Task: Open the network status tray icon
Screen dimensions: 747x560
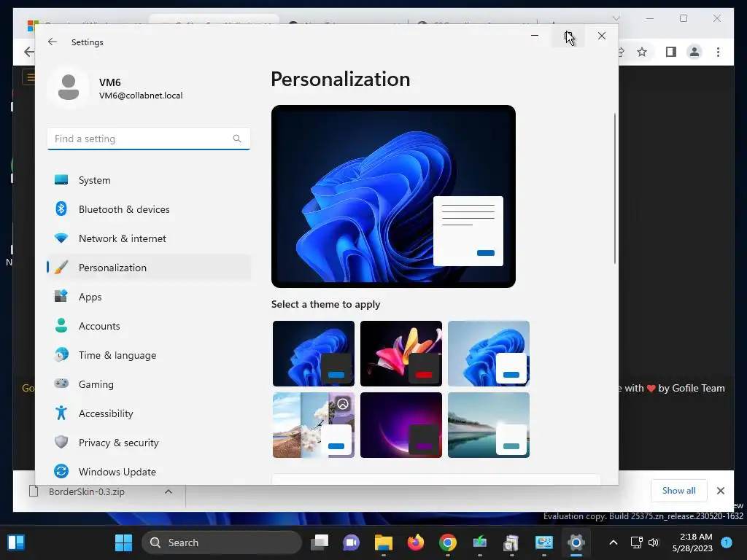Action: pos(636,542)
